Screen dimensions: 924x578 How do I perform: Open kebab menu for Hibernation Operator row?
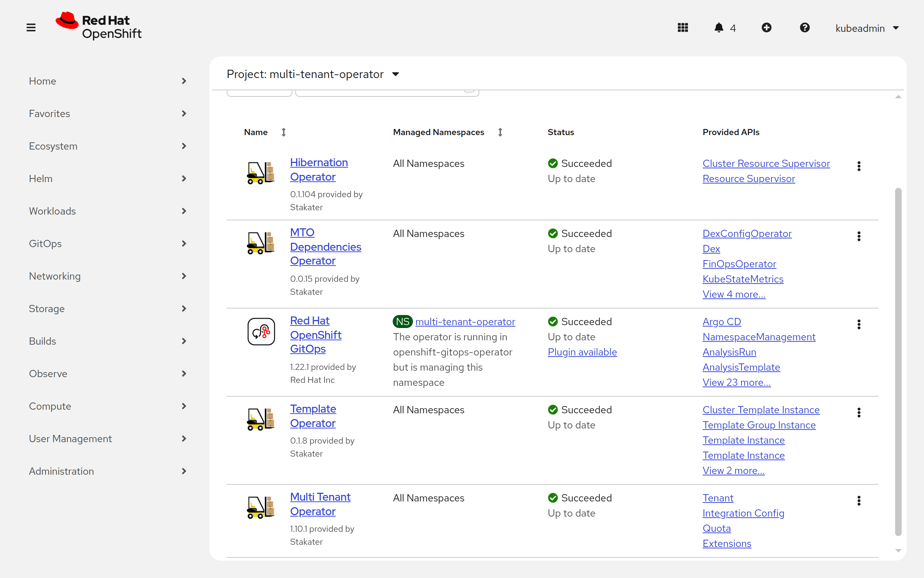coord(859,166)
